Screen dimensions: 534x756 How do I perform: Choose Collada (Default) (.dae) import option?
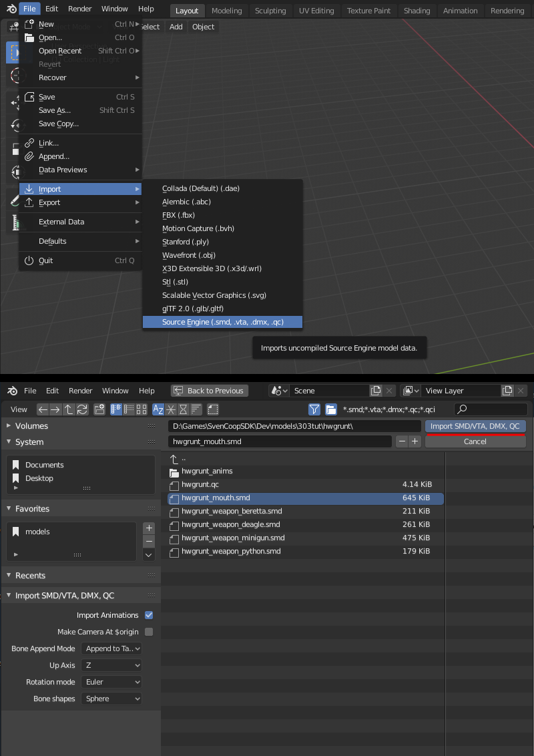pos(223,188)
